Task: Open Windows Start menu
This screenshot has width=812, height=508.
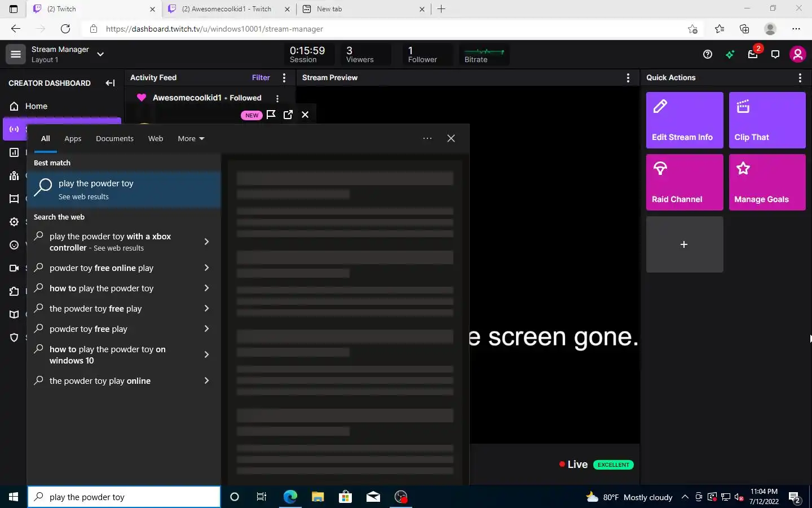Action: point(14,497)
